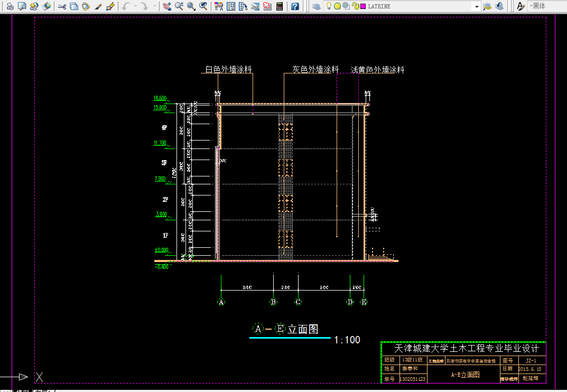This screenshot has height=392, width=567.
Task: Select the axis bubble E below the dimension line
Action: [364, 302]
